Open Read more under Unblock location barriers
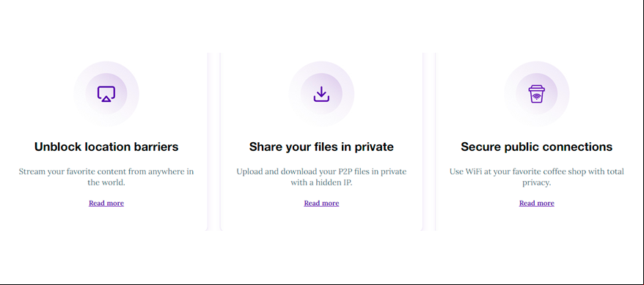The image size is (644, 285). coord(106,203)
